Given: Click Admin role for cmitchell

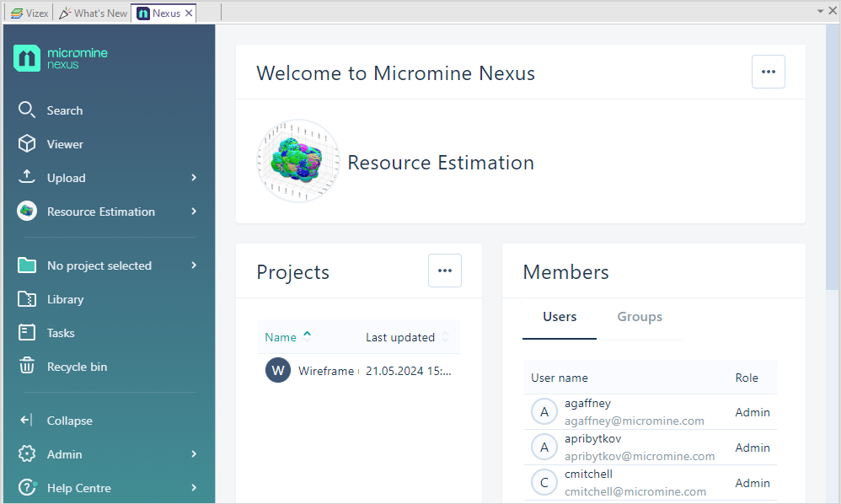Looking at the screenshot, I should (x=753, y=483).
